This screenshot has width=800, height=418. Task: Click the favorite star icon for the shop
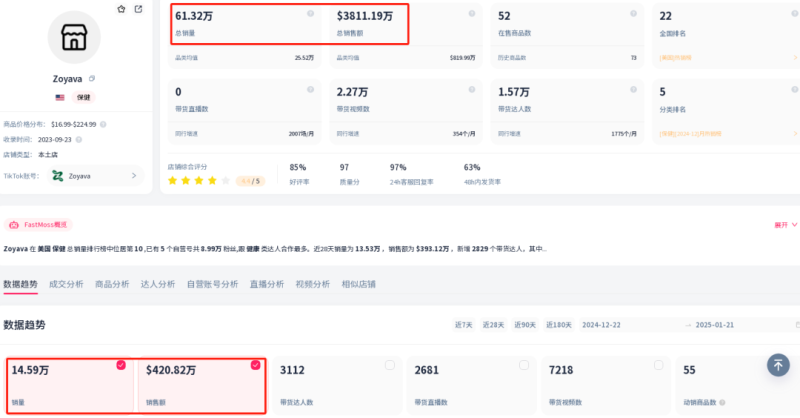coord(122,9)
